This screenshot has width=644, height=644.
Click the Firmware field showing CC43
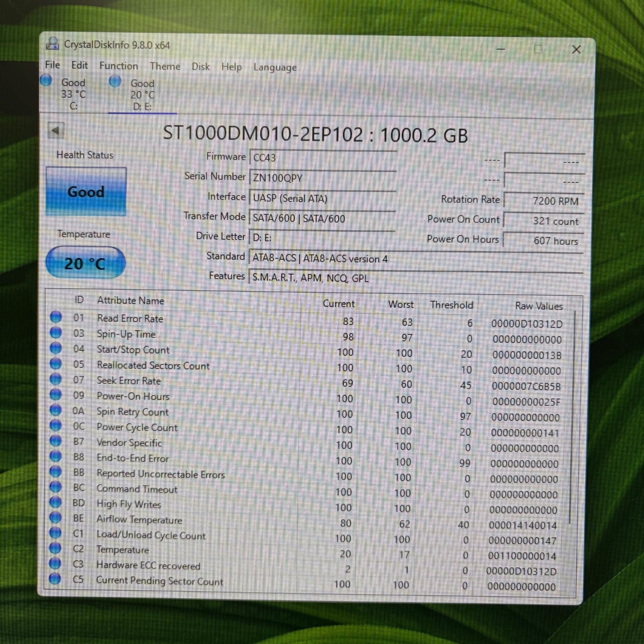pyautogui.click(x=323, y=158)
